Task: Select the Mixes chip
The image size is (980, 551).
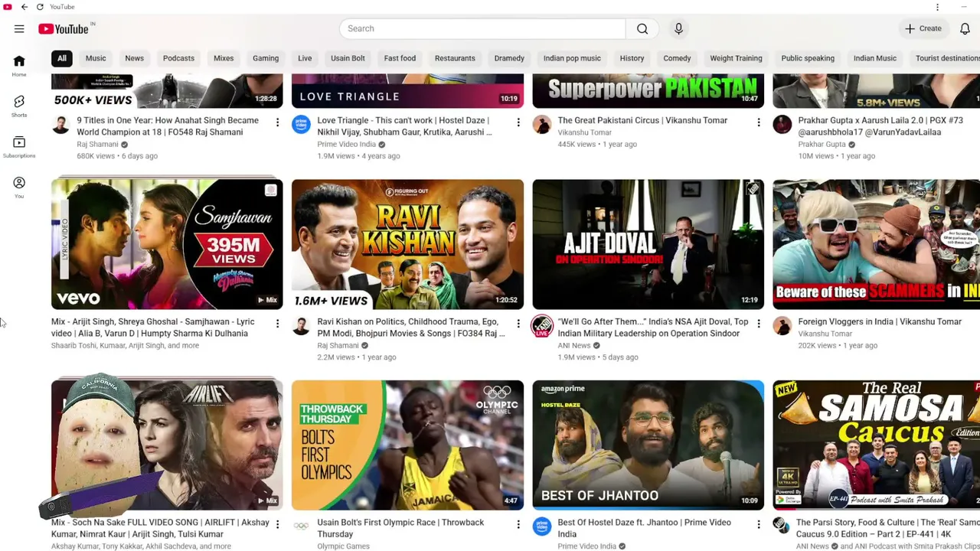Action: coord(224,58)
